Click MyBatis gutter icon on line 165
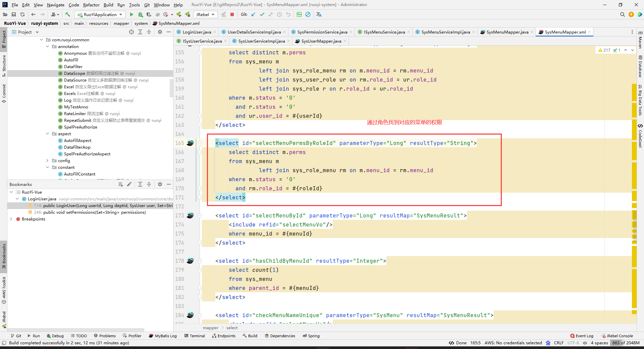The height and width of the screenshot is (349, 644). coord(190,143)
